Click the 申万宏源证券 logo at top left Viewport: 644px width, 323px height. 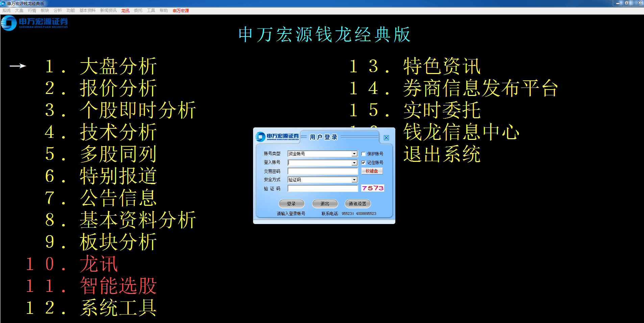pos(34,23)
